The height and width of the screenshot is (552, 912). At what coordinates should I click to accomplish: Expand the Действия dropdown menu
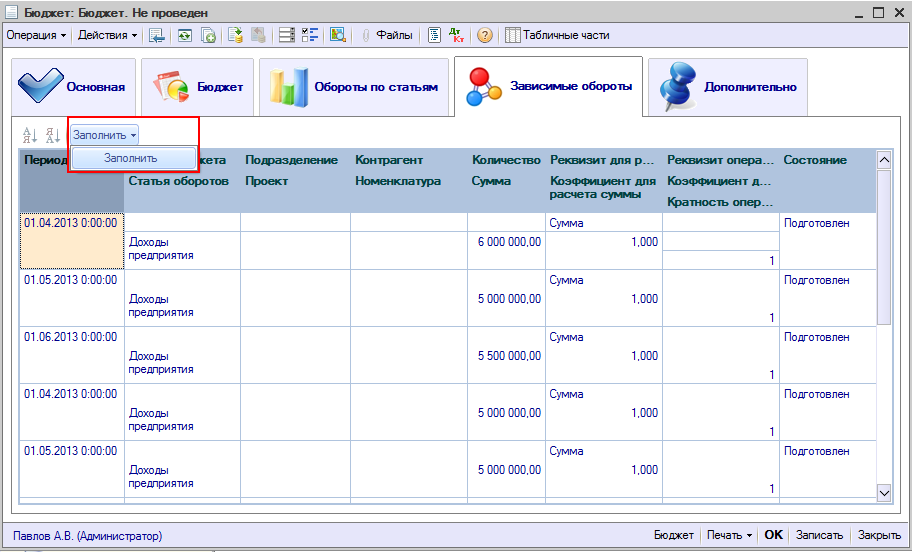108,35
